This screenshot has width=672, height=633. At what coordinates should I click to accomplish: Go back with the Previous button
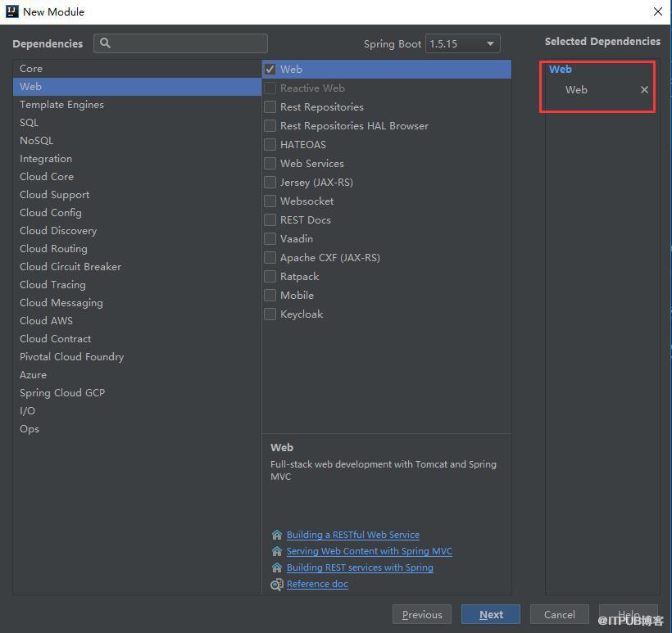(x=422, y=615)
